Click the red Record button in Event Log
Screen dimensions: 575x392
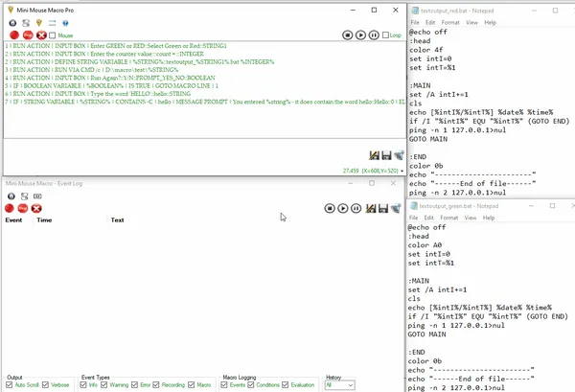[x=11, y=208]
